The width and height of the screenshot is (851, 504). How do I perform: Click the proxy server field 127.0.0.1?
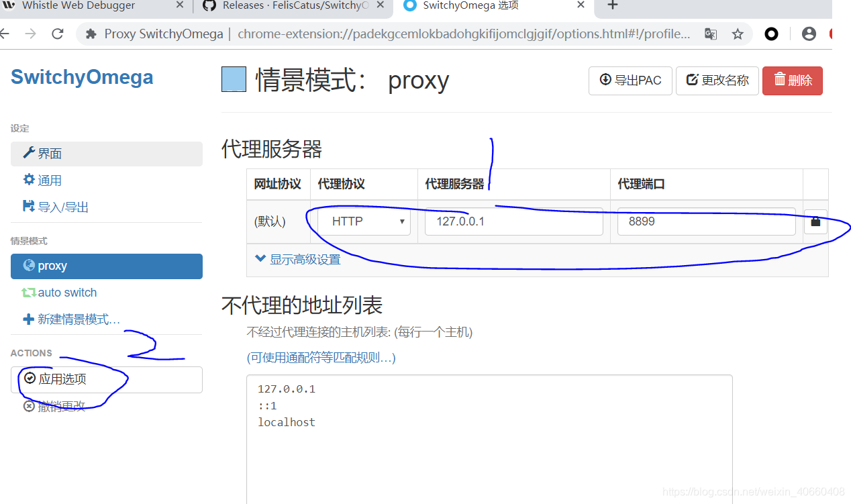514,221
